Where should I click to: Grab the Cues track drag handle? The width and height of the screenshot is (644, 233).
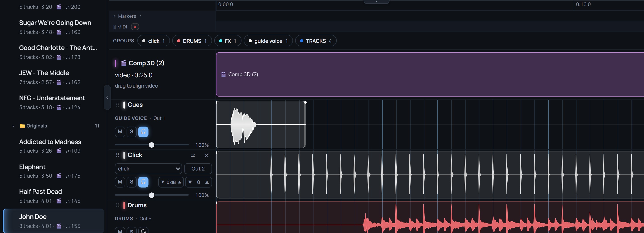(x=117, y=105)
